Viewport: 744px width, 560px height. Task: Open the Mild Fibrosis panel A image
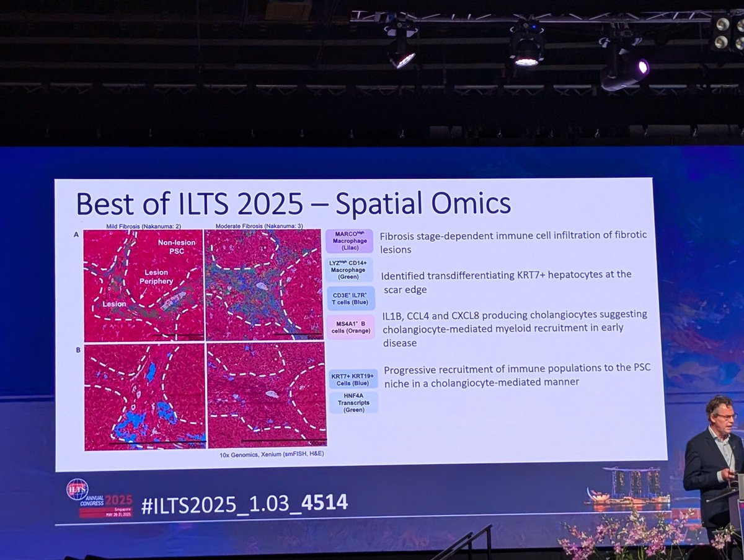[144, 286]
